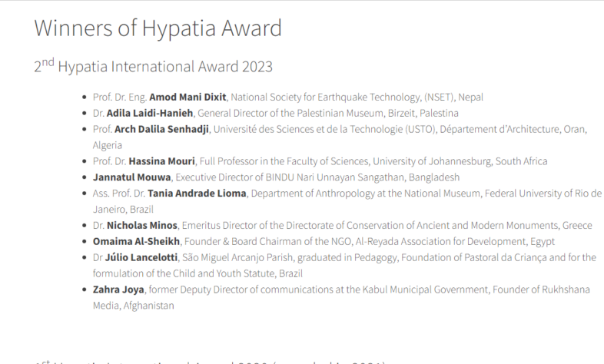Viewport: 604px width, 364px height.
Task: Click 'São Miguel Arcanjo Parish' text
Action: pos(237,257)
